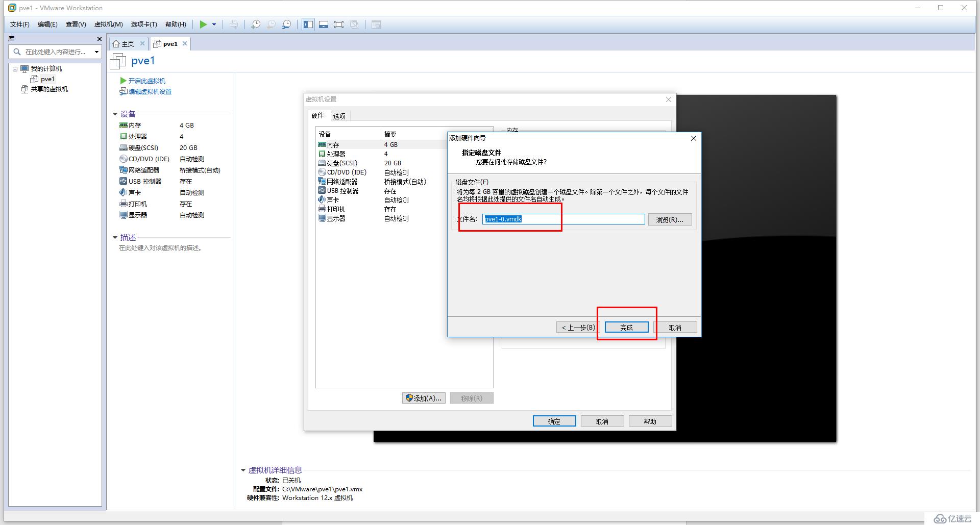Select pve1 in the library tree
The height and width of the screenshot is (525, 980).
(x=47, y=79)
